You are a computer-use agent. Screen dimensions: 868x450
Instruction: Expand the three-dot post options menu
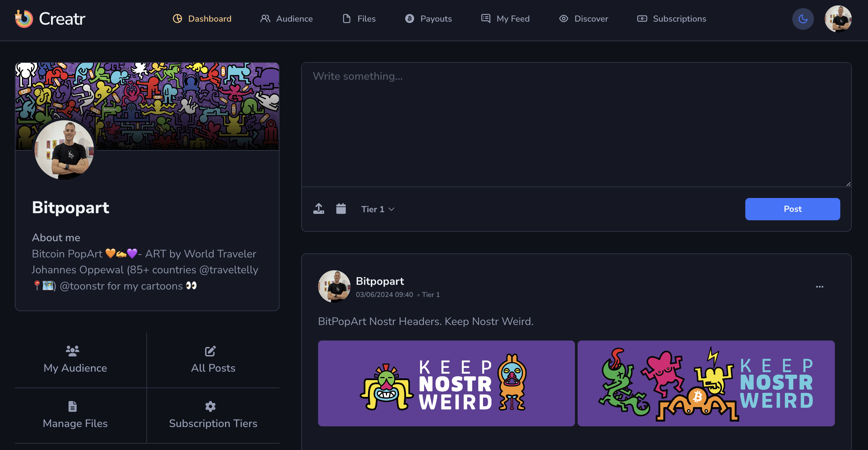pos(819,287)
